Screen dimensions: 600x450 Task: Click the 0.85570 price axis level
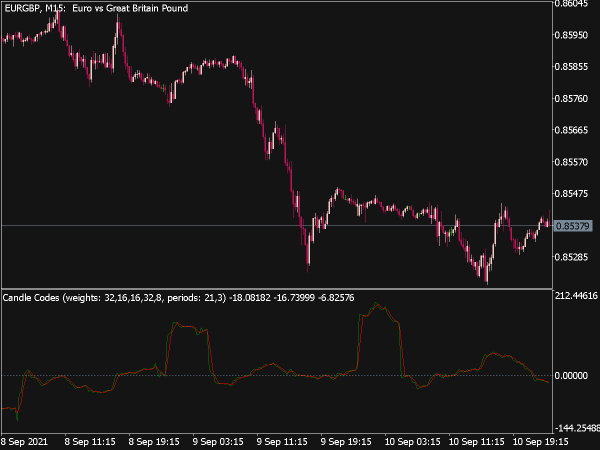click(x=571, y=162)
